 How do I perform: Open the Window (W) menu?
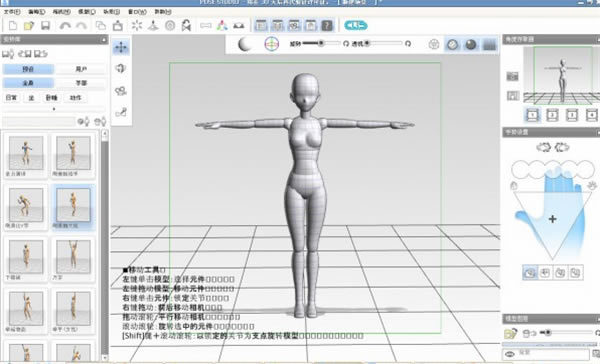pos(137,12)
